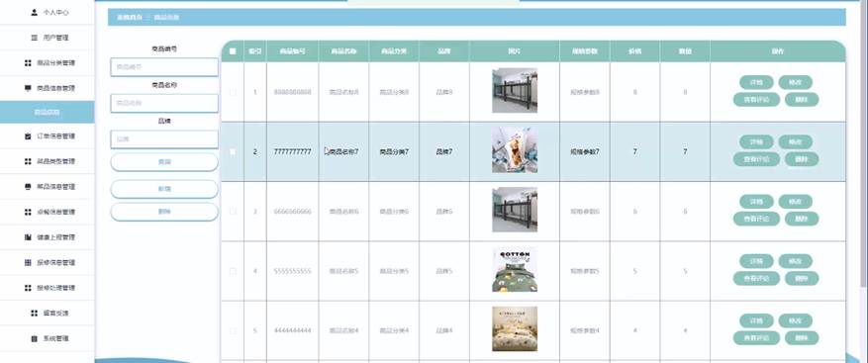Click 查看评论 for product 5555555555
Screen dimensions: 868x363
756,278
